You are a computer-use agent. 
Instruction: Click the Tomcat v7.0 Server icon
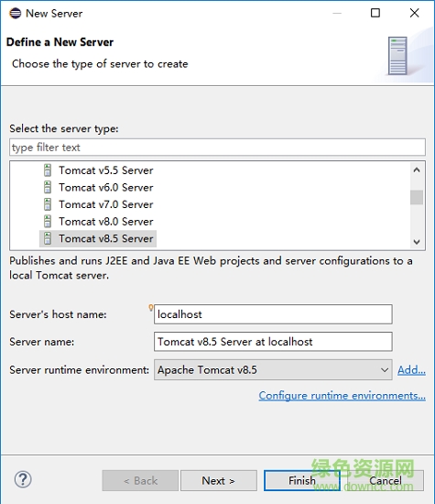(48, 204)
